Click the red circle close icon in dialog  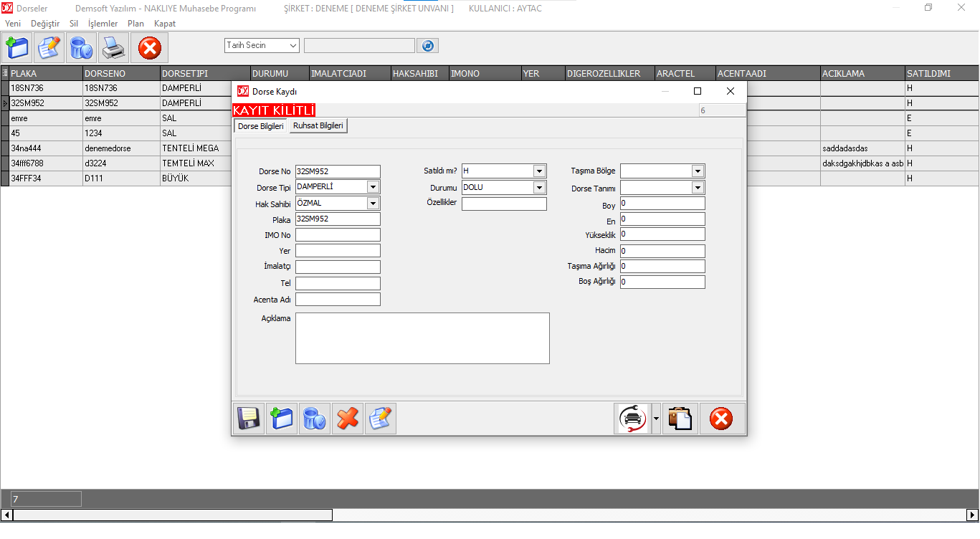point(722,419)
